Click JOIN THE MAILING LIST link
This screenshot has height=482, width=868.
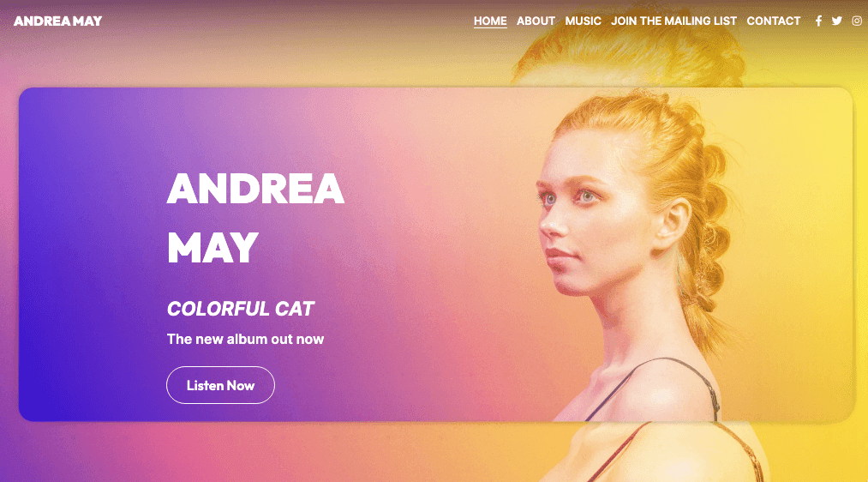pos(673,21)
